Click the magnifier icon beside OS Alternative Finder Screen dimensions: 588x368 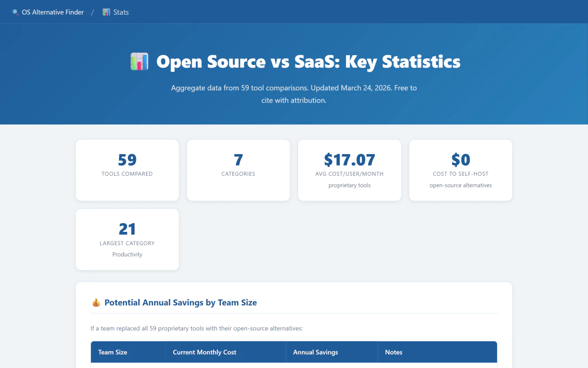(16, 12)
